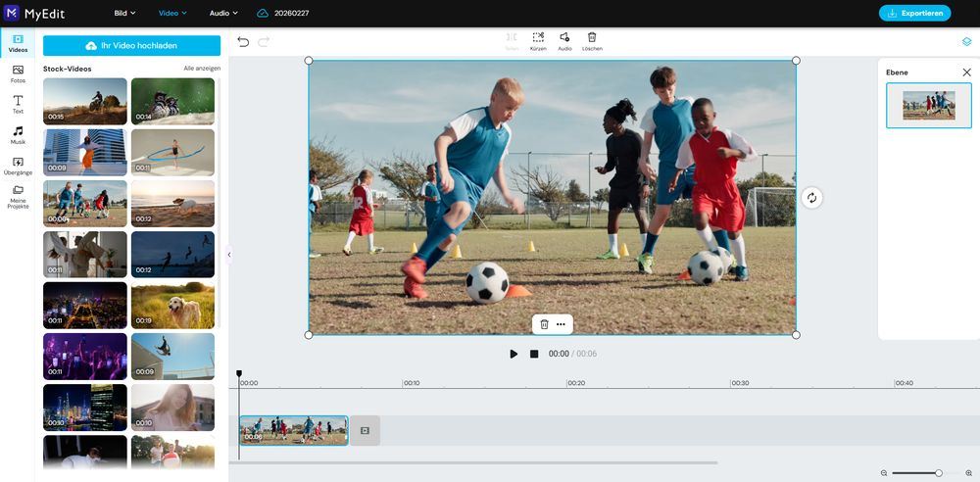Screen dimensions: 980x482
Task: Click the 00:20 mark on timeline ruler
Action: pos(575,383)
